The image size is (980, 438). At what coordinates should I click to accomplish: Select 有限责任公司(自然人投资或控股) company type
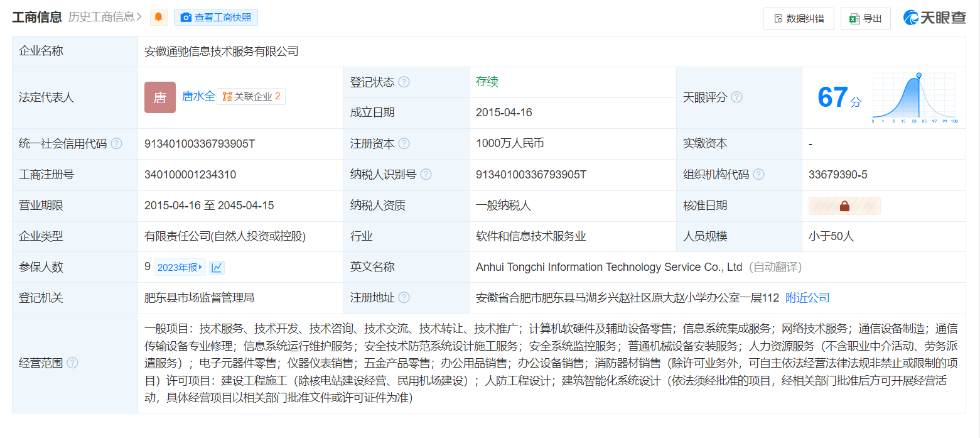tap(225, 236)
